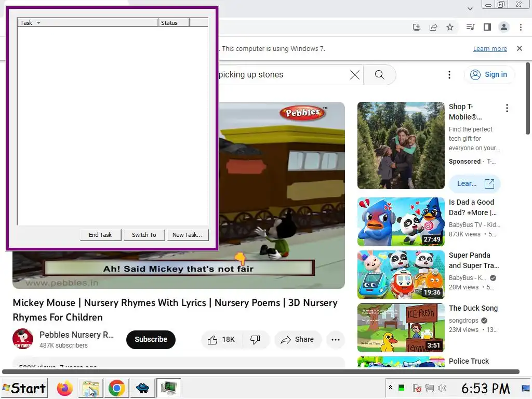
Task: Click Share button under video
Action: pyautogui.click(x=298, y=340)
